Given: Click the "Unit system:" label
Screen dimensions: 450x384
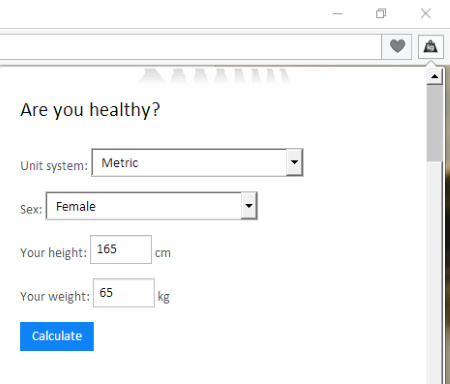Looking at the screenshot, I should pos(54,166).
